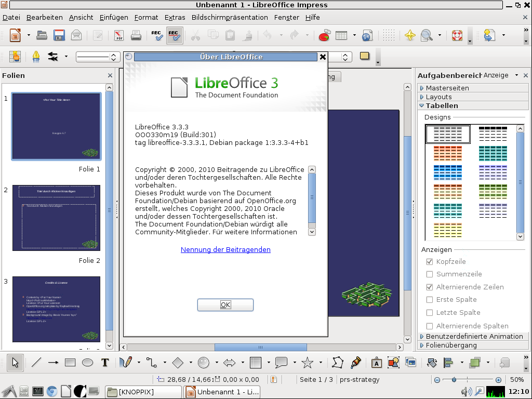Run the spellcheck tool
Image resolution: width=532 pixels, height=399 pixels.
click(157, 35)
